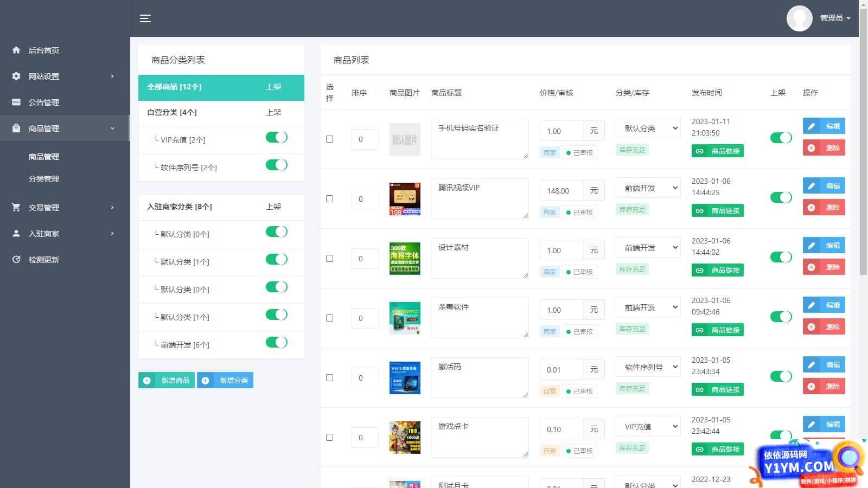Screen dimensions: 868x488
Task: Open category dropdown for 设计素材
Action: pyautogui.click(x=648, y=248)
